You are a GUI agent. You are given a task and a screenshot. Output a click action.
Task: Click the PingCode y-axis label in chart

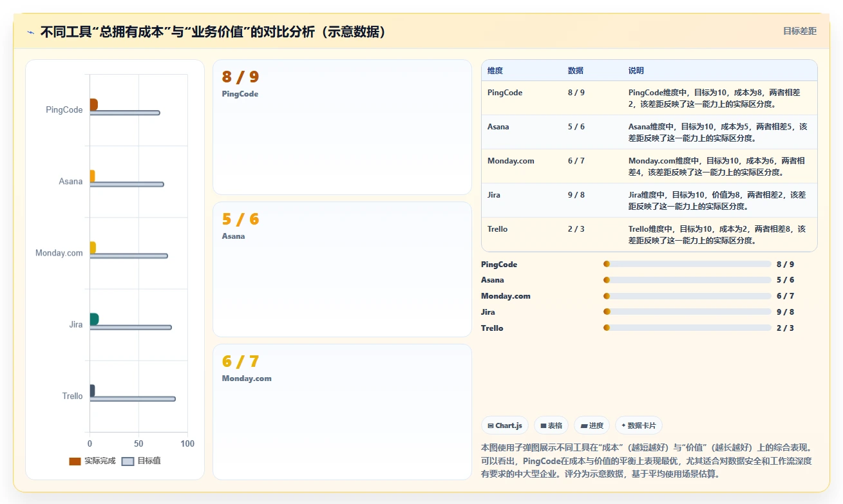[64, 110]
